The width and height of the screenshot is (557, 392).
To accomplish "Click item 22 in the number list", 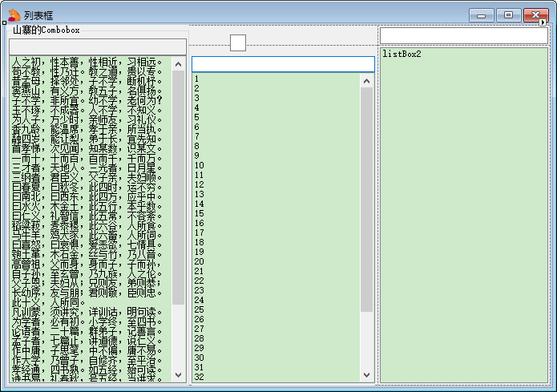I will tap(276, 281).
